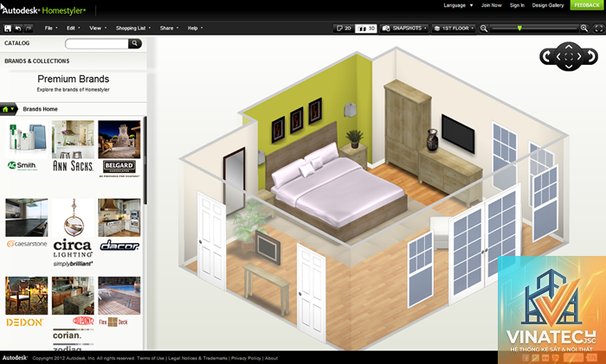Click the zoom level slider handle
The width and height of the screenshot is (606, 364).
point(519,29)
